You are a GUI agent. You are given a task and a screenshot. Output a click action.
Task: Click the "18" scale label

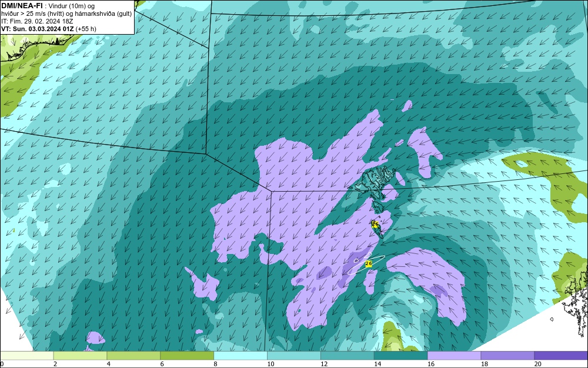485,364
